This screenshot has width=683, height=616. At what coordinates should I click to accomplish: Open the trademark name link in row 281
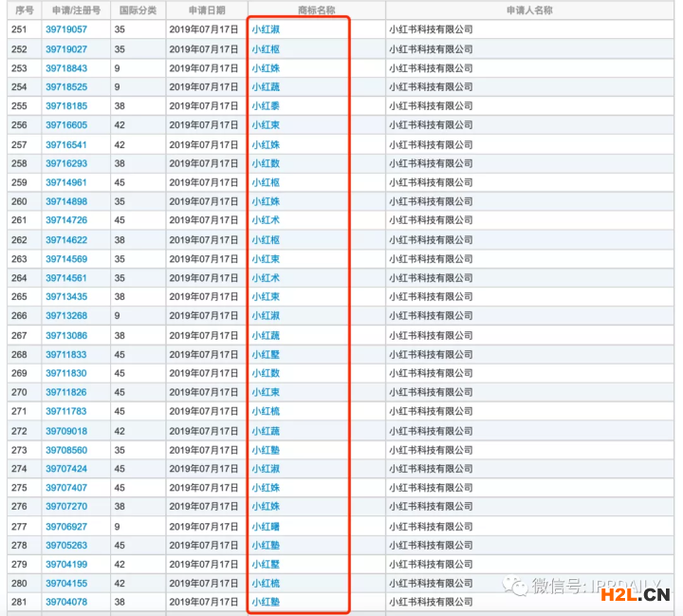(266, 602)
